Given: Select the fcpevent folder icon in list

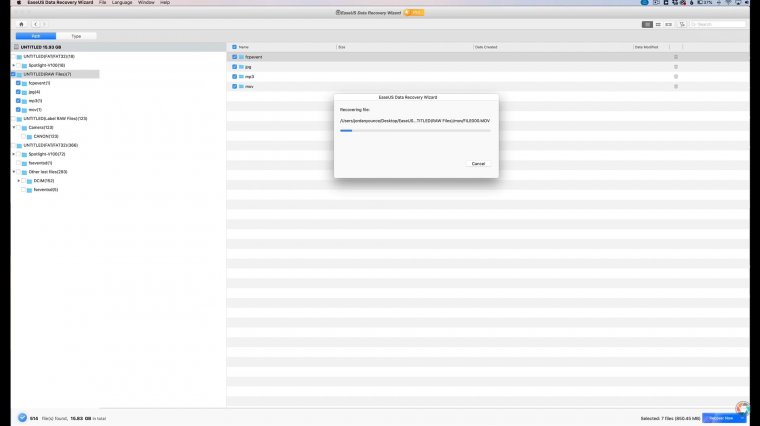Looking at the screenshot, I should point(241,57).
